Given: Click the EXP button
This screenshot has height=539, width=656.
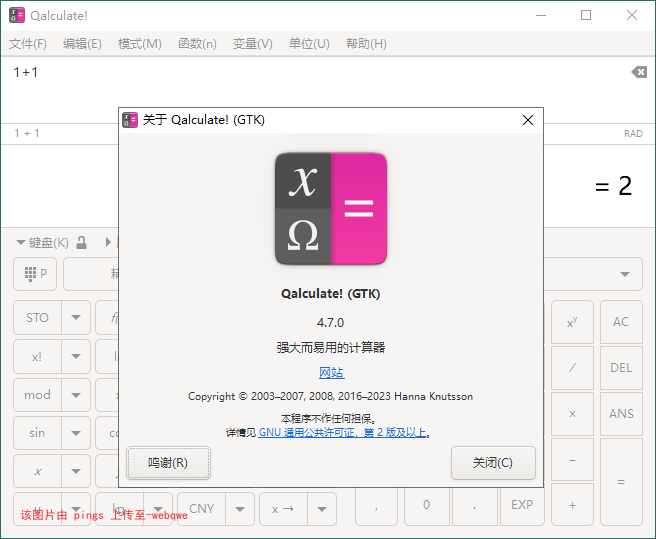Looking at the screenshot, I should click(522, 505).
